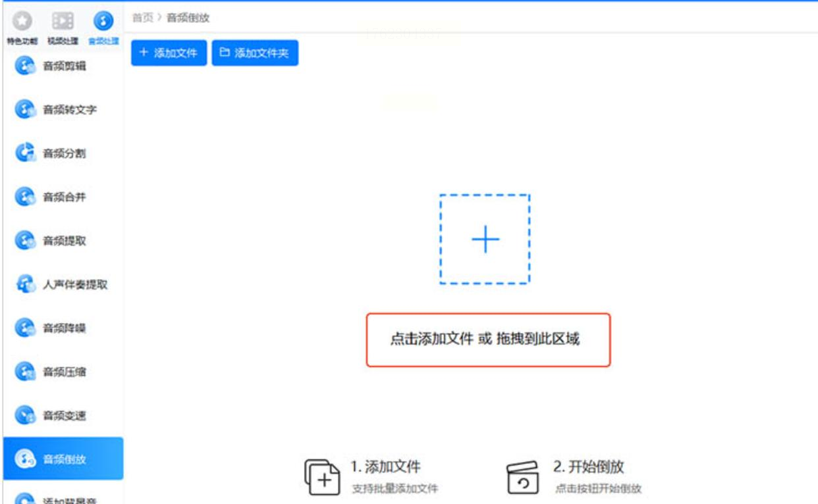Open the 音频转文字 sidebar icon
The image size is (818, 504).
coord(24,109)
